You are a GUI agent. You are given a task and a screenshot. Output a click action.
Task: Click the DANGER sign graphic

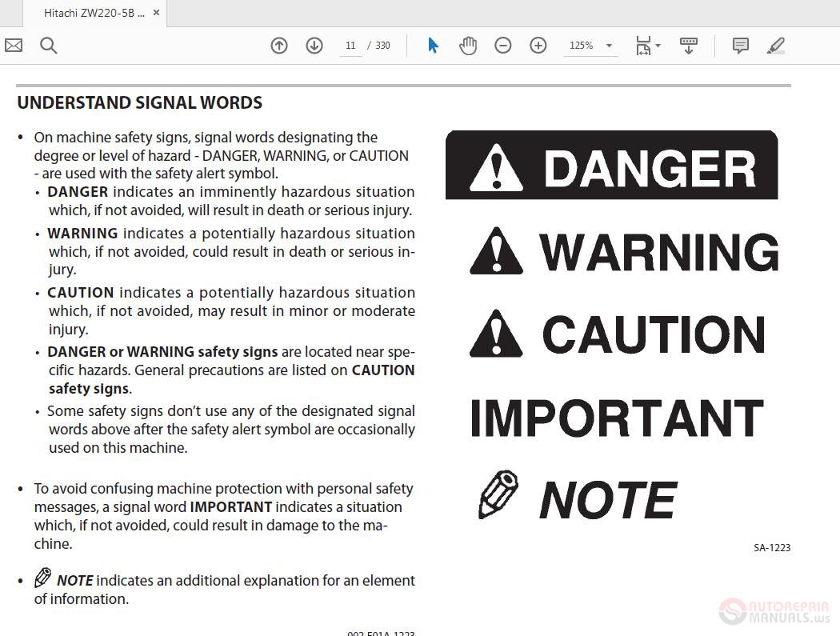[611, 165]
